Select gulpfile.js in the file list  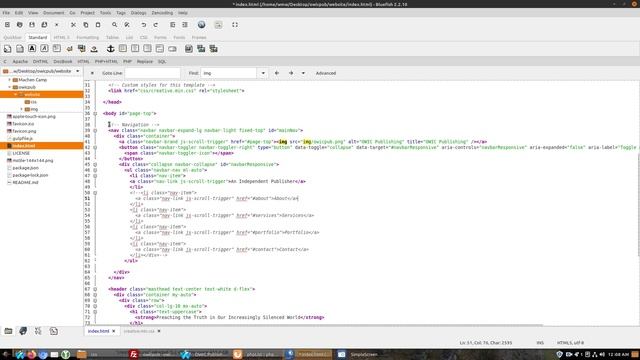(x=22, y=138)
